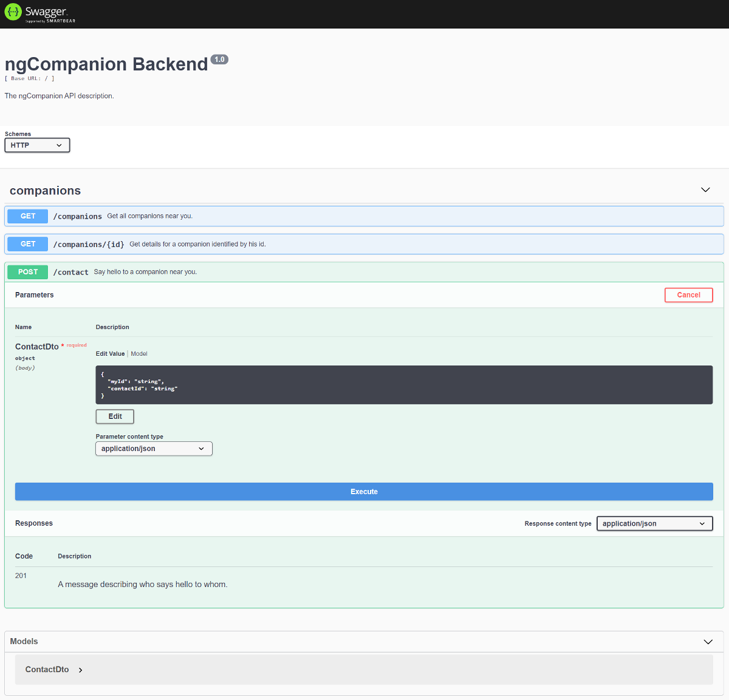The image size is (729, 700).
Task: Click the ContactDto parameter name
Action: pyautogui.click(x=37, y=347)
